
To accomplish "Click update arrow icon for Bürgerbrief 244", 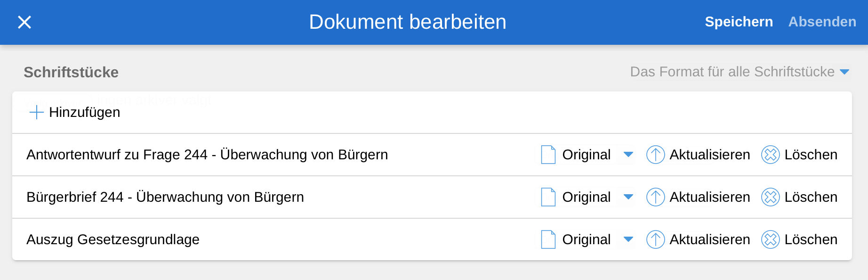I will tap(655, 197).
